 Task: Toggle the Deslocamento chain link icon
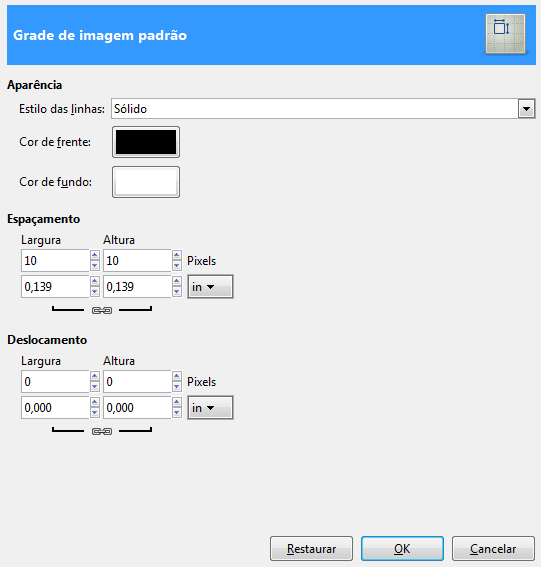click(x=102, y=431)
